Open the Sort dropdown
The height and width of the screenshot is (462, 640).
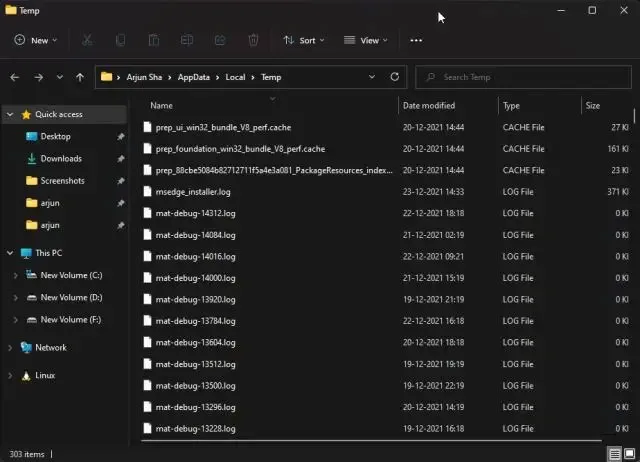point(304,40)
